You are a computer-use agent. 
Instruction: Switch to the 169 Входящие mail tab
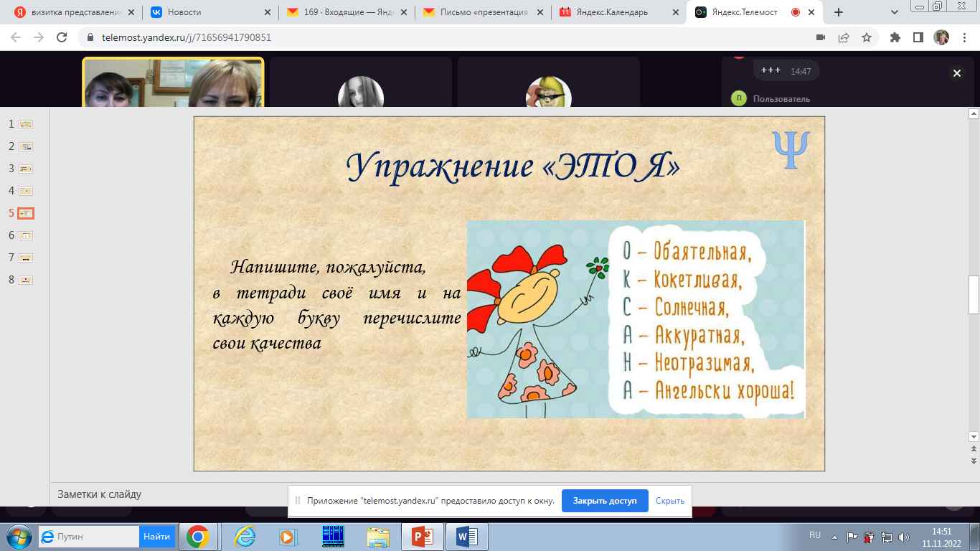coord(347,12)
